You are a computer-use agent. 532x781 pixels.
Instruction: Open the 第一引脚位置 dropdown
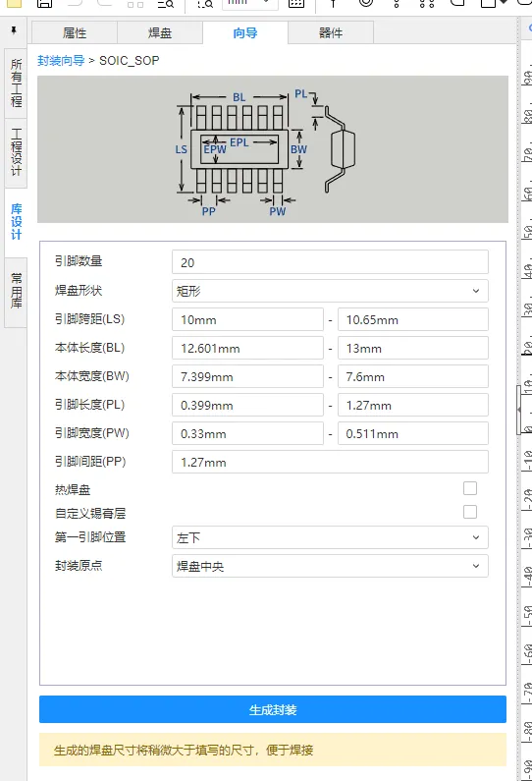click(330, 537)
